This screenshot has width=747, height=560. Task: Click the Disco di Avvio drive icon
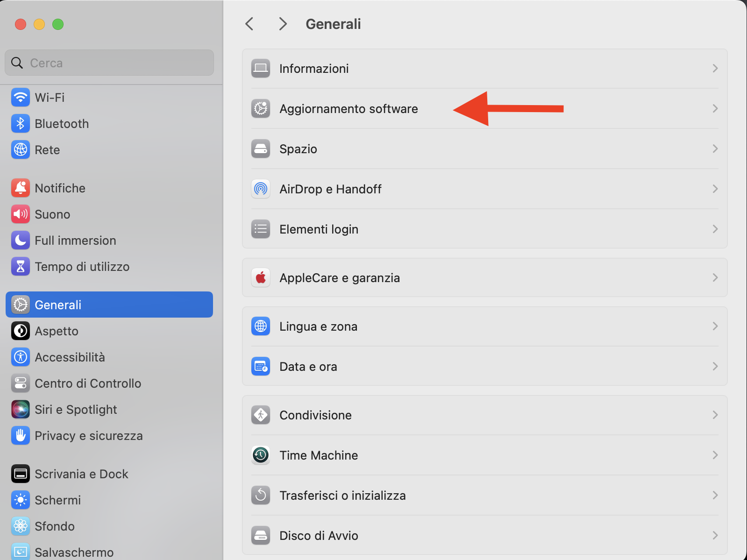[261, 536]
